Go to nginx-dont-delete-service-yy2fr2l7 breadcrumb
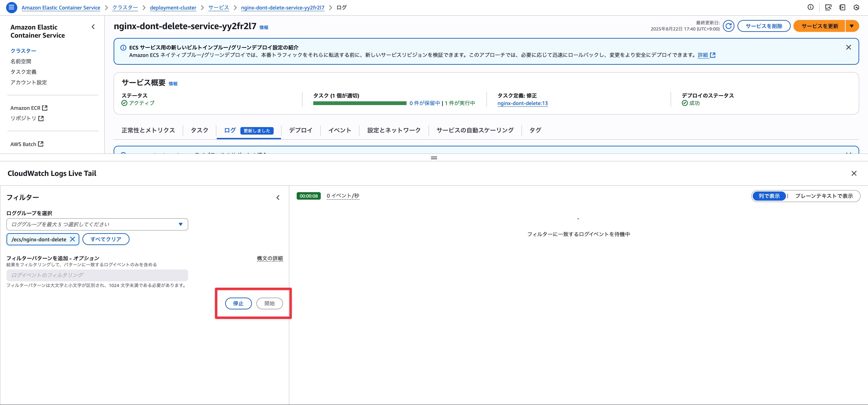Viewport: 868px width, 405px height. [x=282, y=8]
